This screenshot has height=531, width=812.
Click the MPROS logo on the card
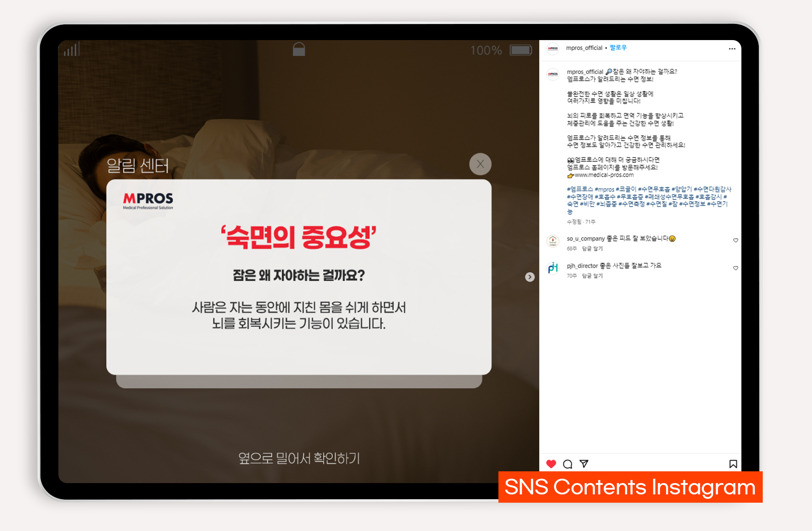(148, 201)
